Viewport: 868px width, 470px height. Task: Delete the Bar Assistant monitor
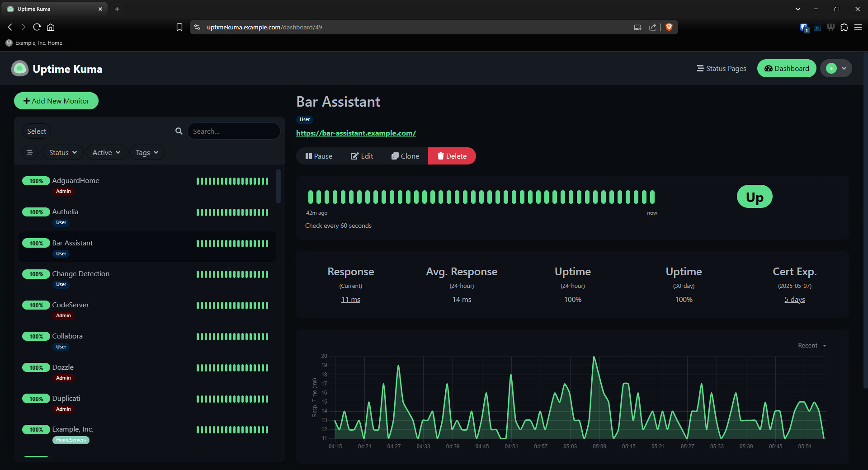click(452, 156)
